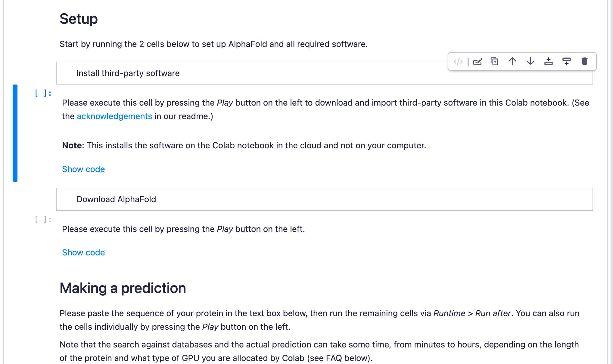
Task: Open the acknowledgements link
Action: tap(114, 116)
